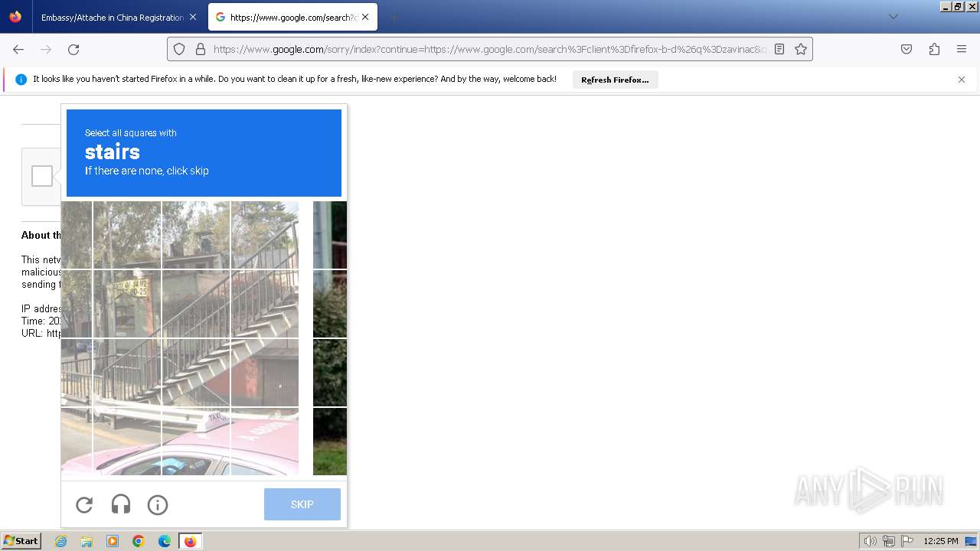The image size is (980, 551).
Task: Open the media player taskbar icon
Action: pyautogui.click(x=113, y=541)
